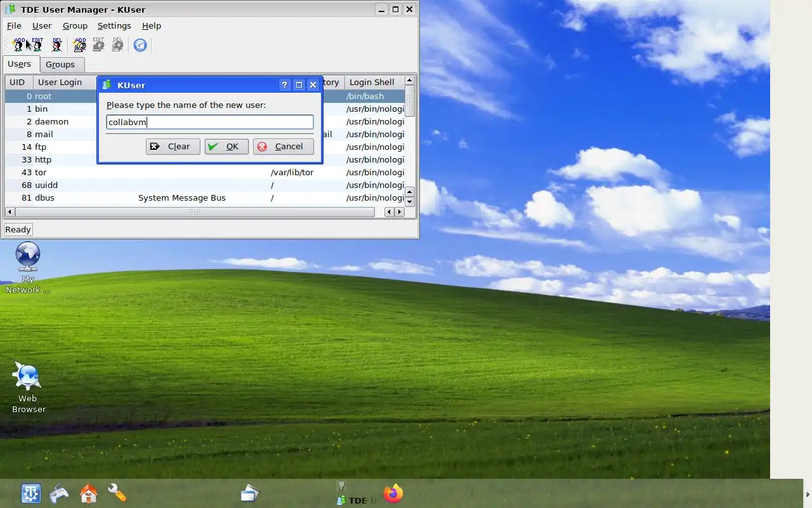Open the File menu
The height and width of the screenshot is (508, 812).
[14, 25]
